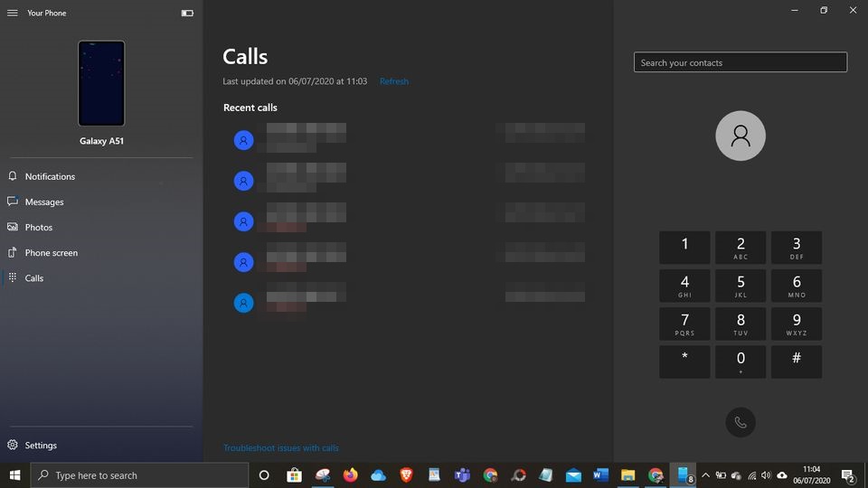Screen dimensions: 868x488
Task: Go to the Notifications section
Action: pos(50,177)
